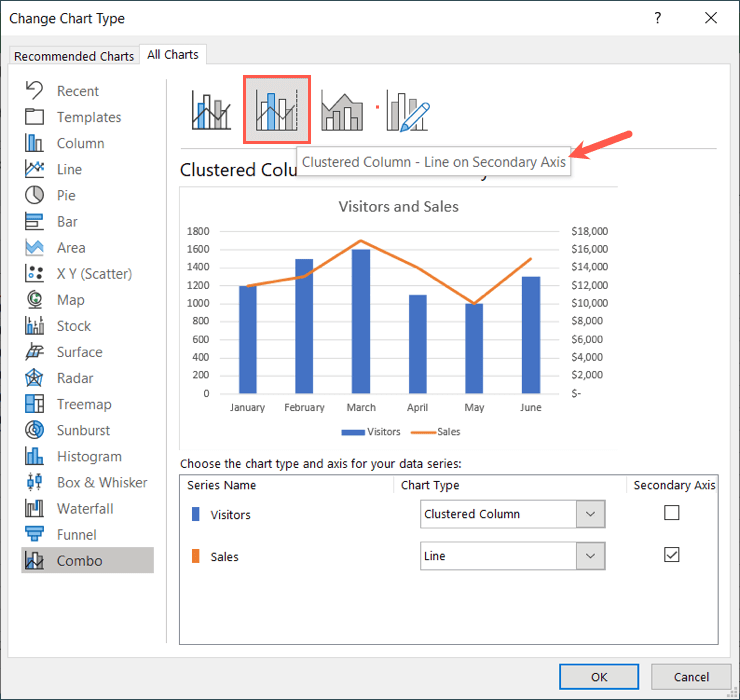This screenshot has width=740, height=700.
Task: Switch to the Recommended Charts tab
Action: (74, 56)
